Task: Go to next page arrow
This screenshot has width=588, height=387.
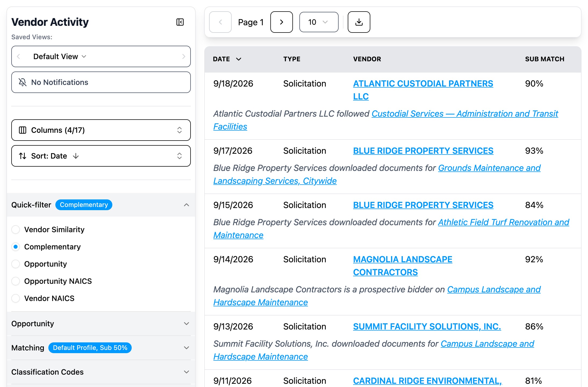Action: tap(281, 22)
